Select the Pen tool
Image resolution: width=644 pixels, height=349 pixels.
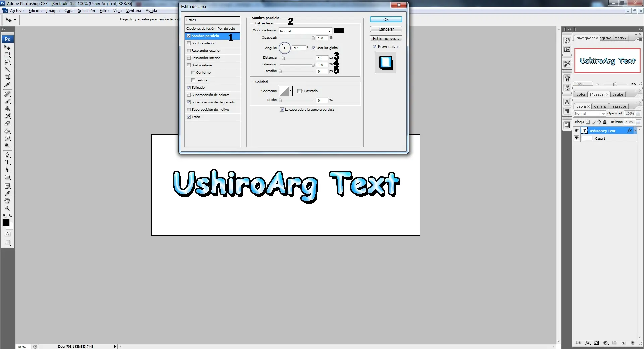7,155
